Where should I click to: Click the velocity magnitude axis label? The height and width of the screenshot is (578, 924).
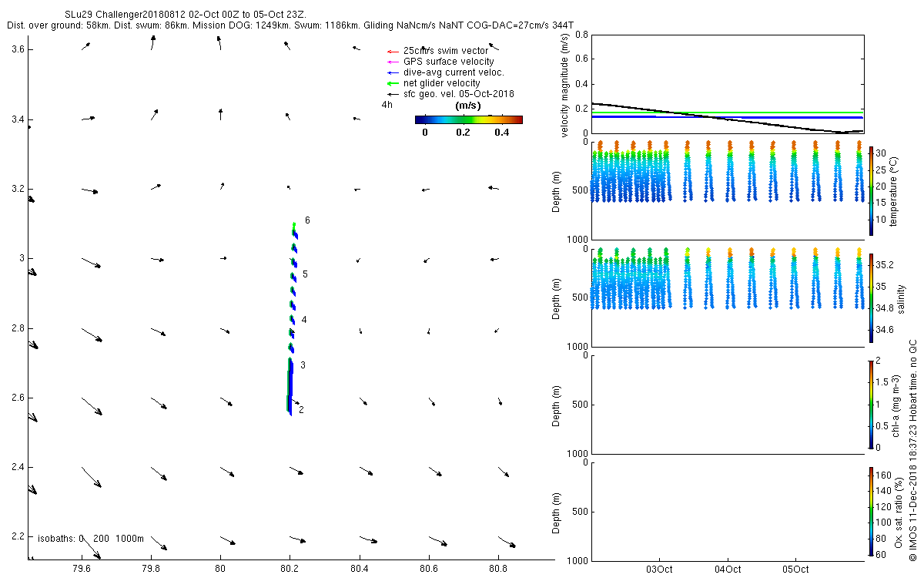pyautogui.click(x=565, y=85)
